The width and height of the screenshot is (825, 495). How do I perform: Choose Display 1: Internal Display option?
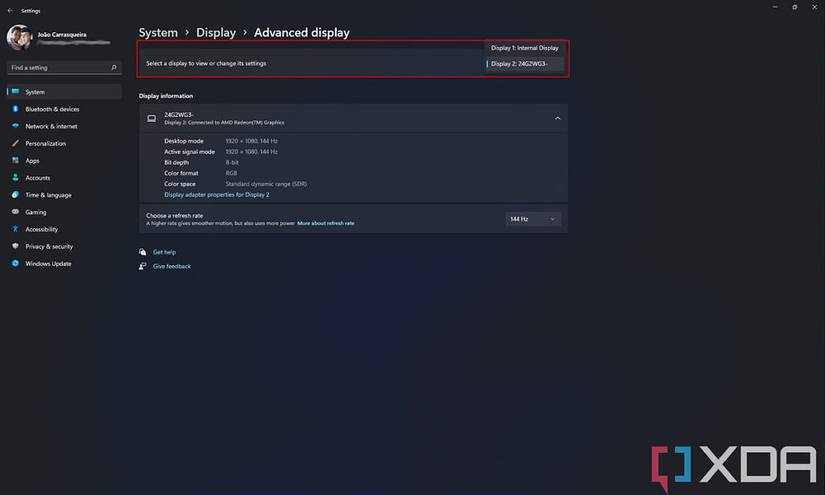click(x=524, y=48)
